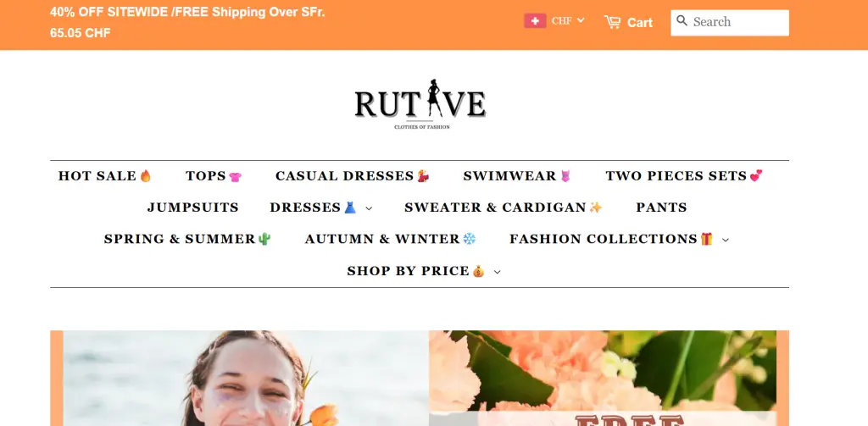This screenshot has width=868, height=426.
Task: Go to Two Pieces Sets category
Action: click(x=684, y=176)
